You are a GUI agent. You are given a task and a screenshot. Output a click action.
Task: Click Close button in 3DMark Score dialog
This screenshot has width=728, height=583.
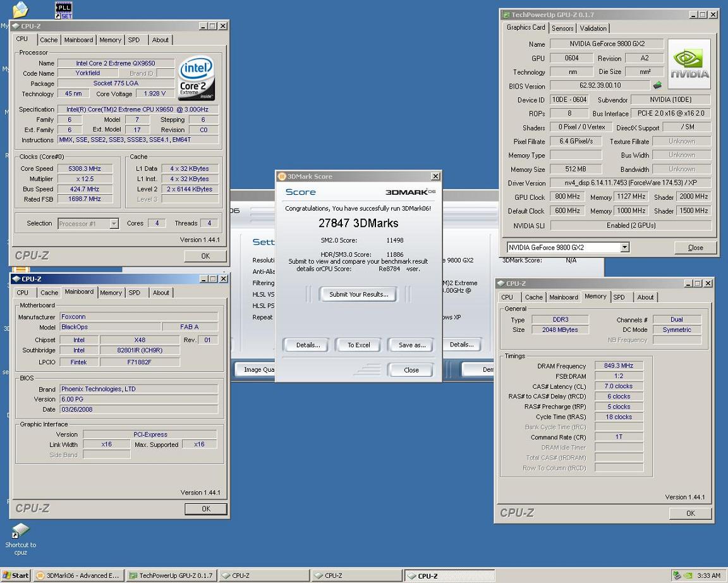[411, 371]
